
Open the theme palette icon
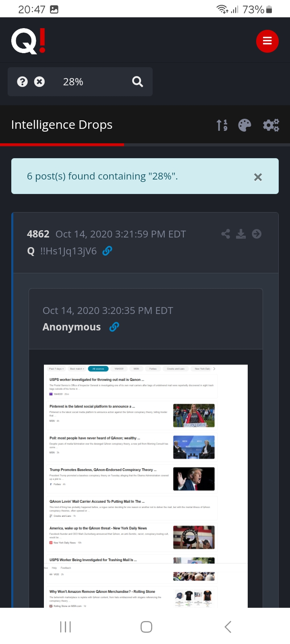244,125
